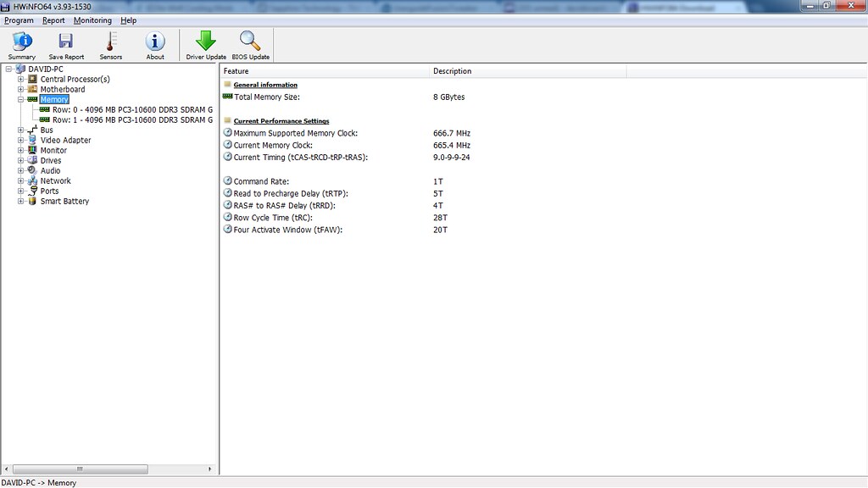
Task: Open the Help menu
Action: tap(129, 20)
